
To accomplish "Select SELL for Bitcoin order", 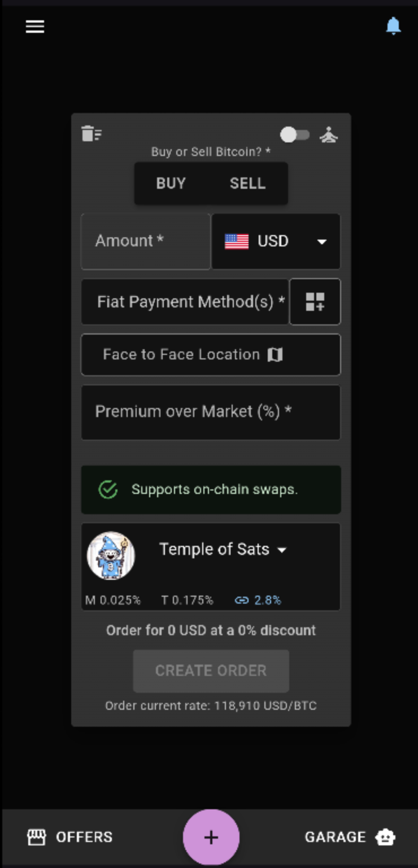I will (x=247, y=184).
